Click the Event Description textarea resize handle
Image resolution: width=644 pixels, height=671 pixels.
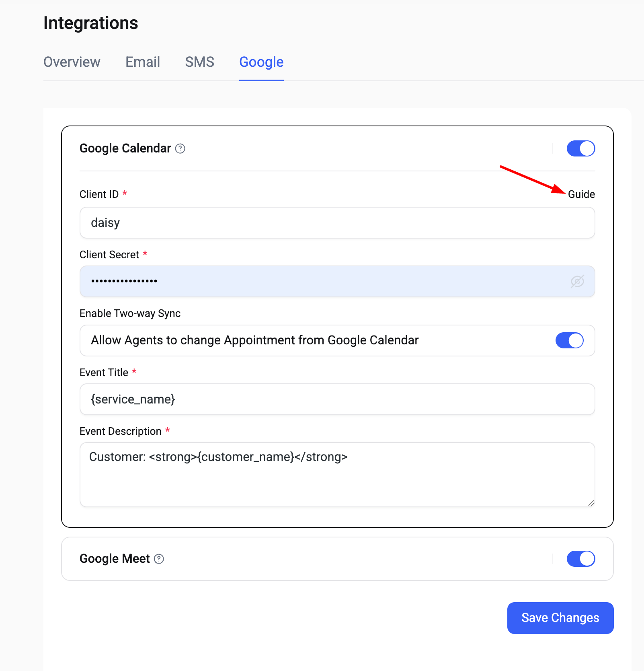pyautogui.click(x=591, y=503)
